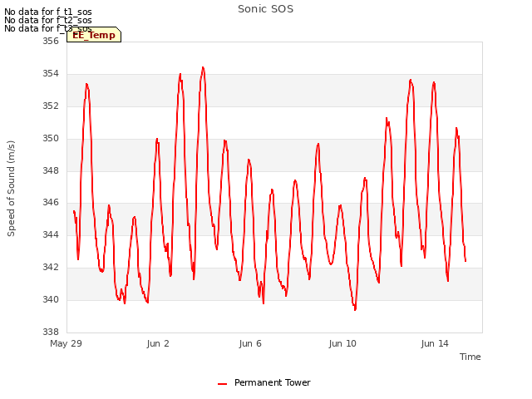This screenshot has height=399, width=532.
Task: Click the 340 y-axis tick label
Action: pos(51,299)
